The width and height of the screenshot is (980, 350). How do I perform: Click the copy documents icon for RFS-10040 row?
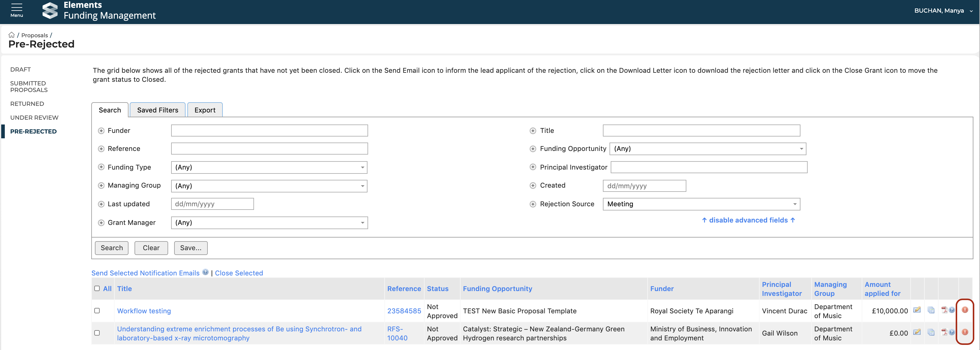point(931,333)
